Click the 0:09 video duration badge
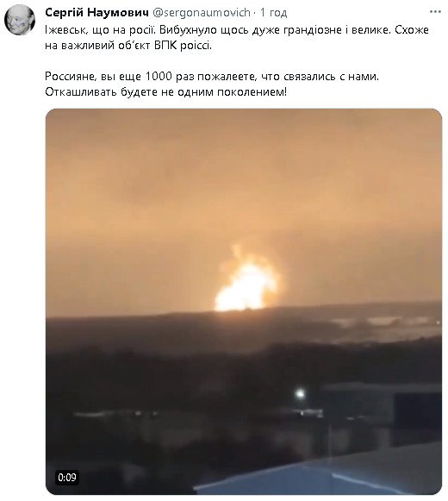The width and height of the screenshot is (448, 501). click(x=67, y=478)
